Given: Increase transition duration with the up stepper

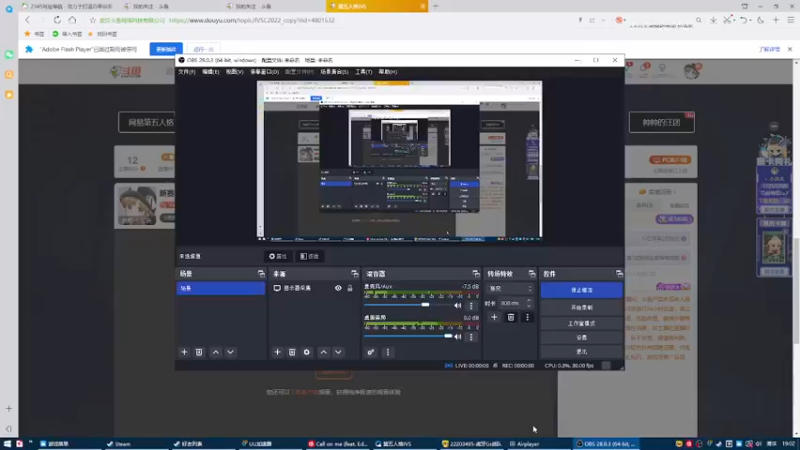Looking at the screenshot, I should pos(529,301).
